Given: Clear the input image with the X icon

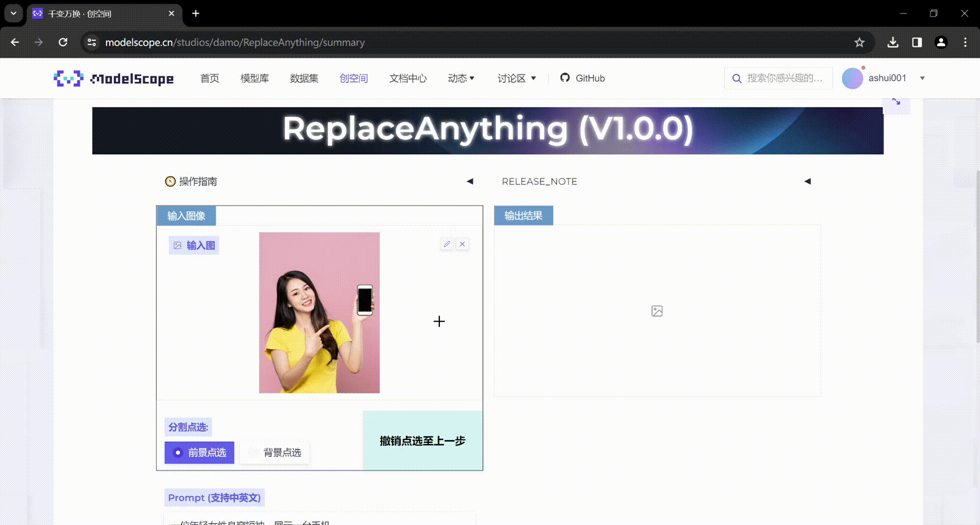Looking at the screenshot, I should (x=462, y=244).
